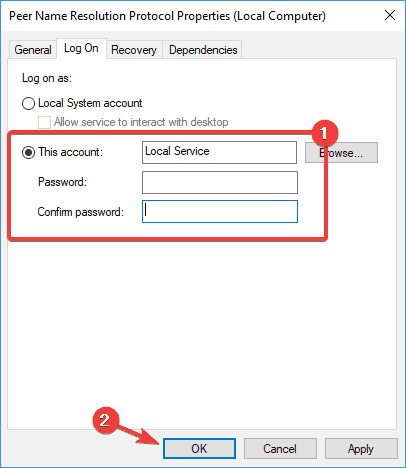Click inside the Confirm password field
The height and width of the screenshot is (468, 406).
pyautogui.click(x=220, y=211)
